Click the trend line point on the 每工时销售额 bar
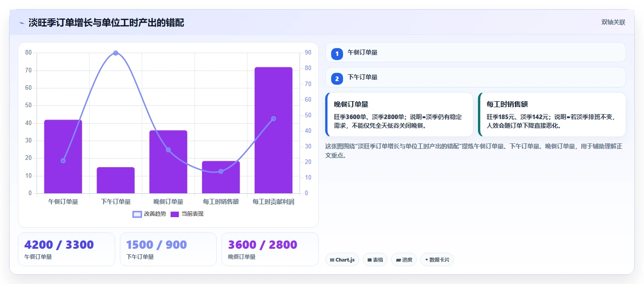This screenshot has width=644, height=284. click(x=221, y=171)
